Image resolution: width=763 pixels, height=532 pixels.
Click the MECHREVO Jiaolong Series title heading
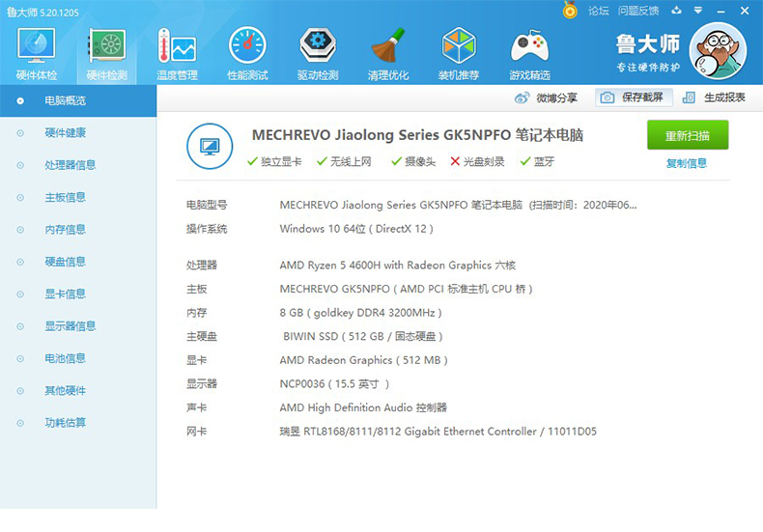(x=417, y=135)
